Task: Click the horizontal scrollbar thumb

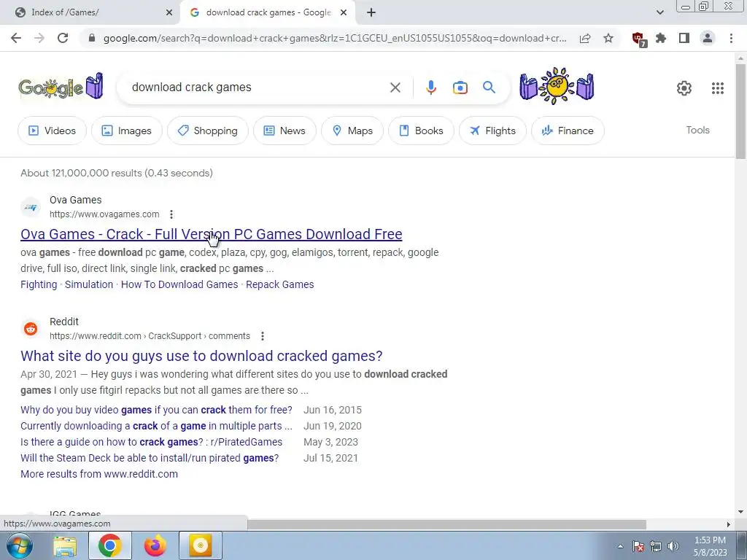Action: point(446,524)
